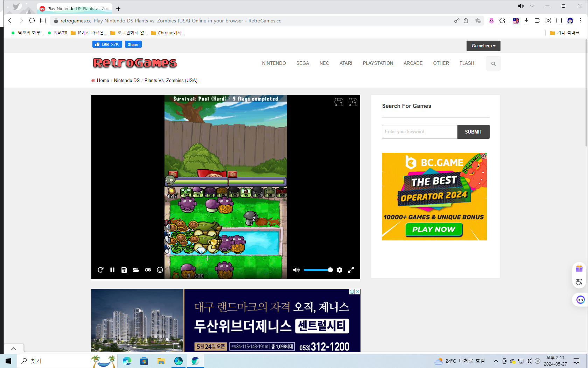Open the ad info icon on banner

352,292
